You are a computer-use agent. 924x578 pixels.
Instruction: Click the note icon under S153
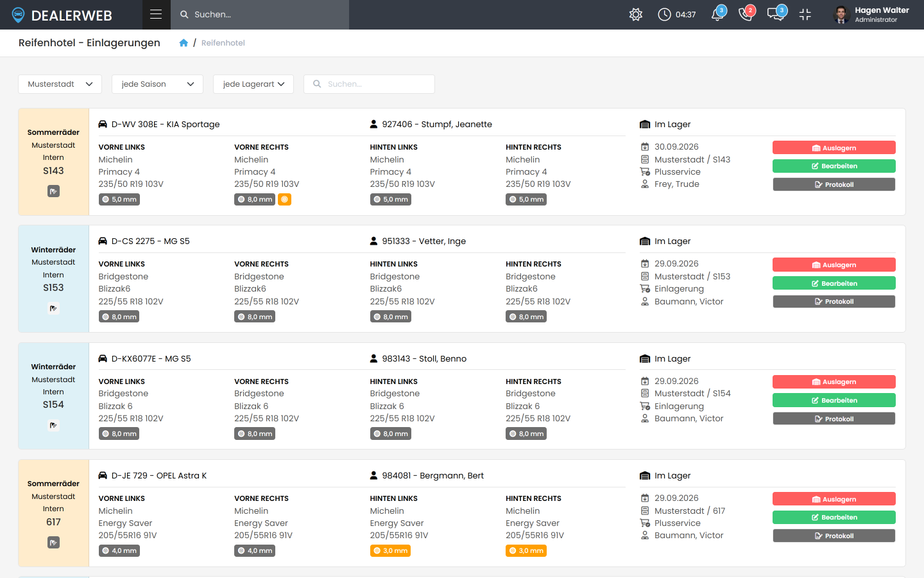[53, 308]
